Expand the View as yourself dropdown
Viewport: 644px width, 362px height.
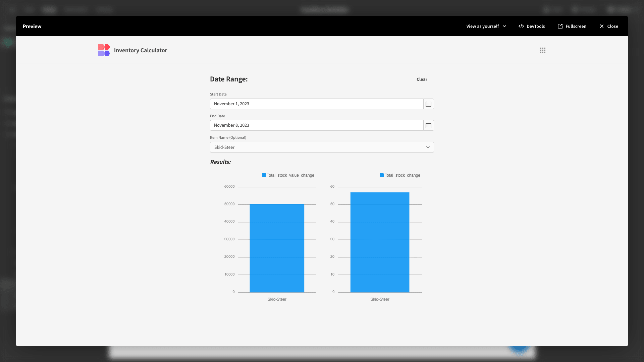[x=486, y=26]
